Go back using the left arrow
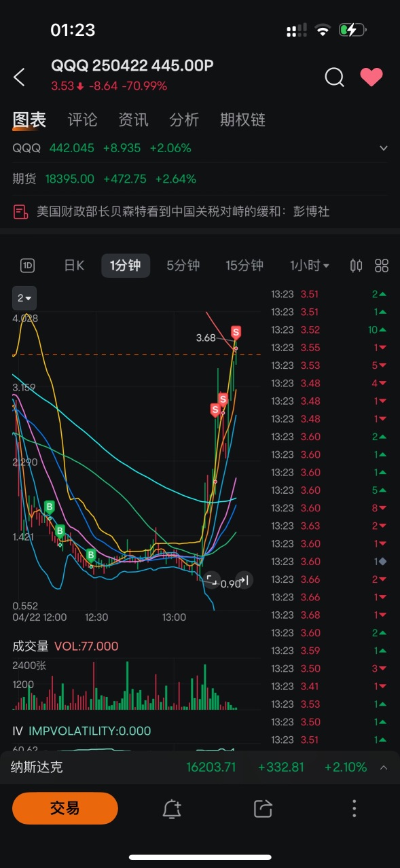Image resolution: width=400 pixels, height=868 pixels. click(x=20, y=77)
